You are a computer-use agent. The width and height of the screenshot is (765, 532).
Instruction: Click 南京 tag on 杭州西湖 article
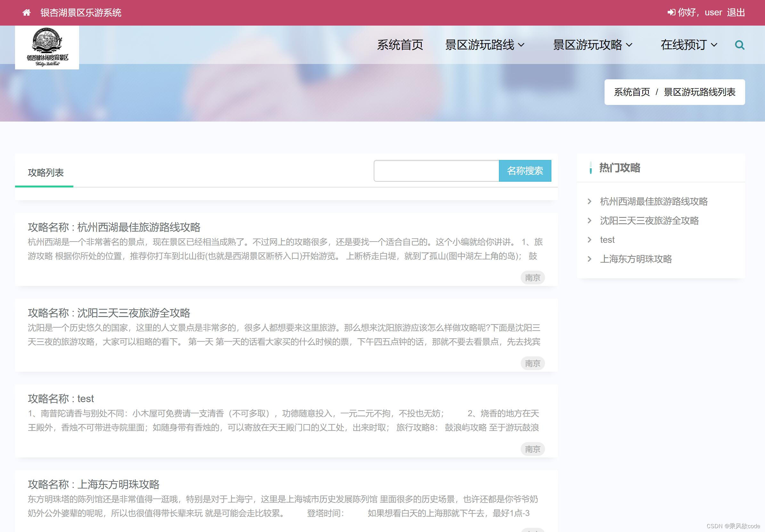click(x=532, y=278)
